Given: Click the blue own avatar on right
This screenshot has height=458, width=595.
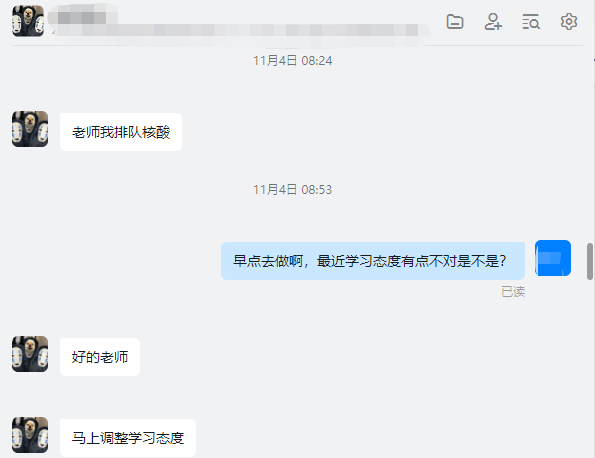Looking at the screenshot, I should click(x=553, y=258).
